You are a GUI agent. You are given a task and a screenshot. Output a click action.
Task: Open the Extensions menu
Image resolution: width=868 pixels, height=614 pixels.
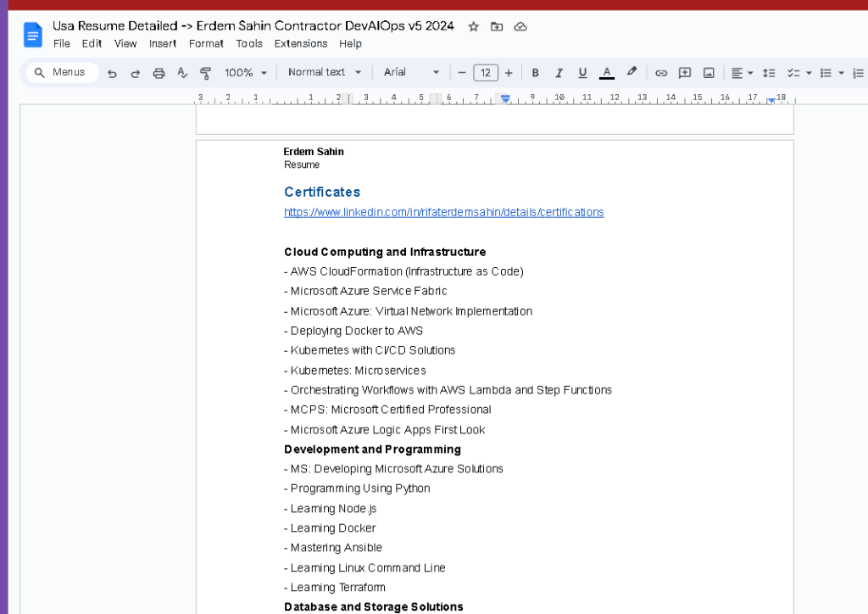coord(301,43)
